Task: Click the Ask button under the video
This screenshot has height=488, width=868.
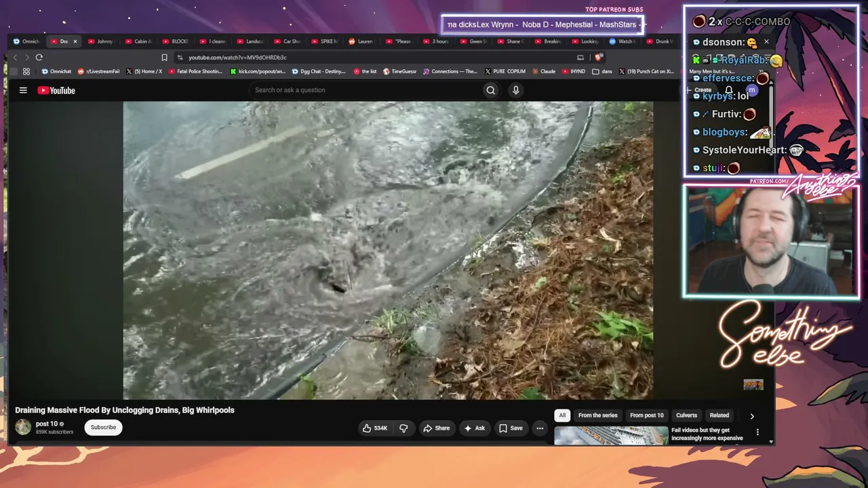Action: pyautogui.click(x=474, y=428)
